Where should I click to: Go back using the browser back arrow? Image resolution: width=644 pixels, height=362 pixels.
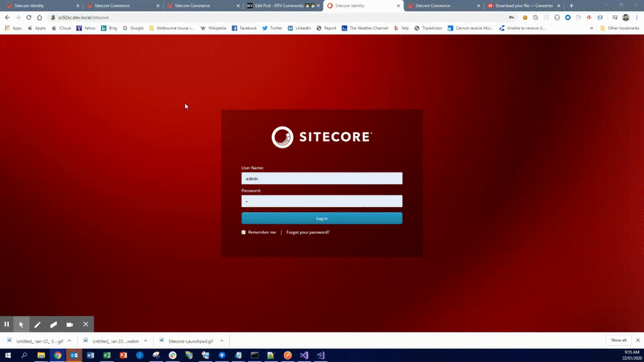[x=7, y=18]
